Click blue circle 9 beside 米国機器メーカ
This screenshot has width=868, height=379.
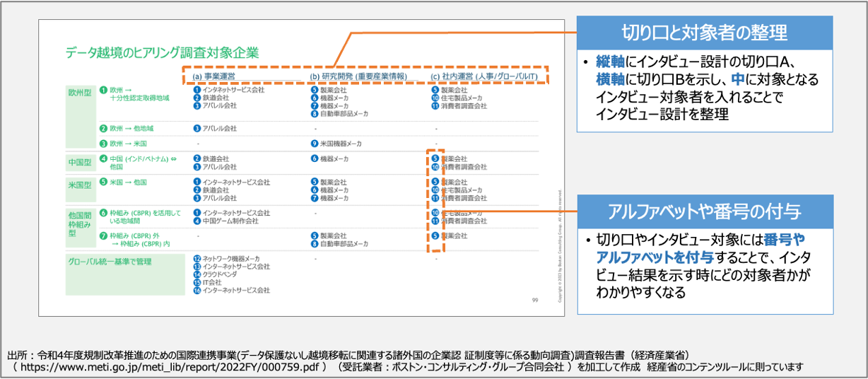point(315,144)
